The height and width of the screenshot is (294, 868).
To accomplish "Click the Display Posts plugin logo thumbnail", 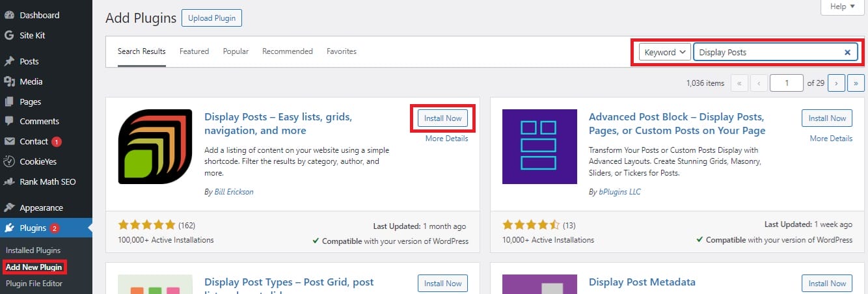I will 155,146.
